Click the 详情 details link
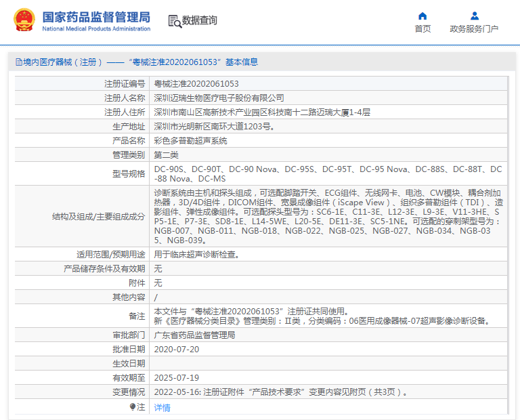 pyautogui.click(x=162, y=408)
